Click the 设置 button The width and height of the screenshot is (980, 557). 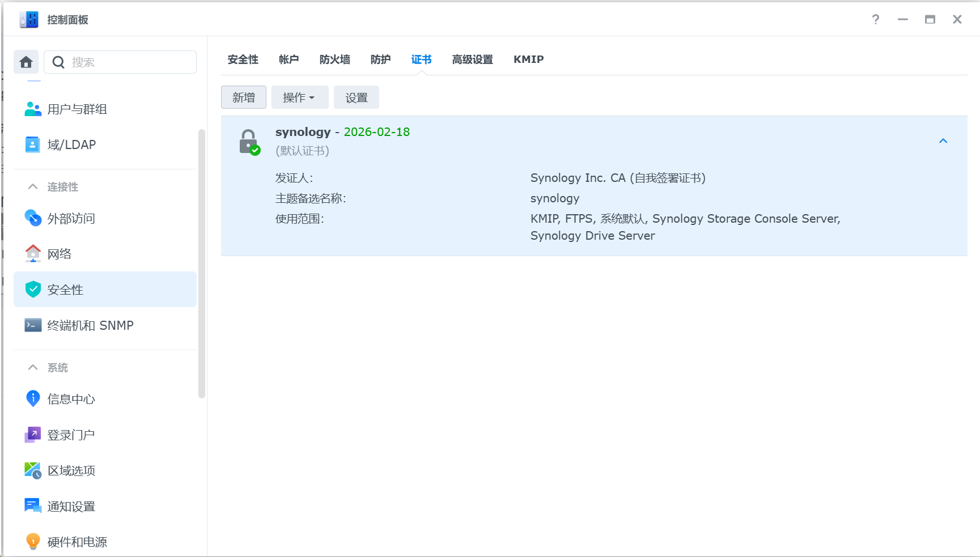357,97
